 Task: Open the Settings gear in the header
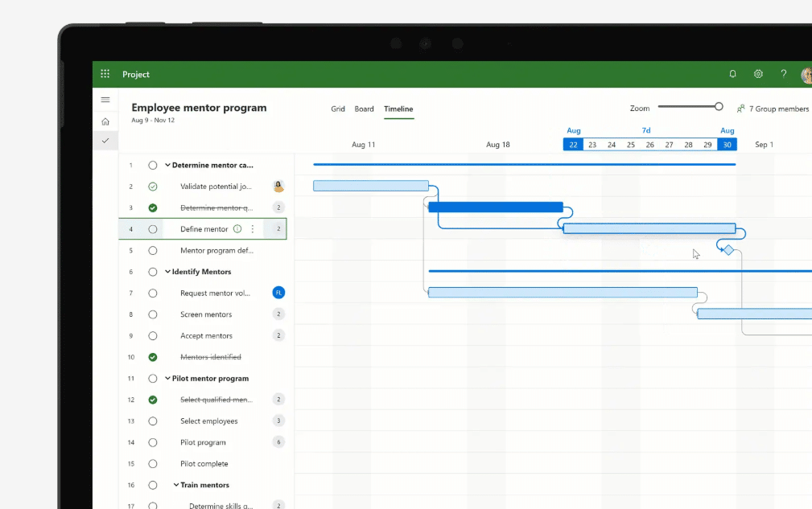(x=757, y=73)
